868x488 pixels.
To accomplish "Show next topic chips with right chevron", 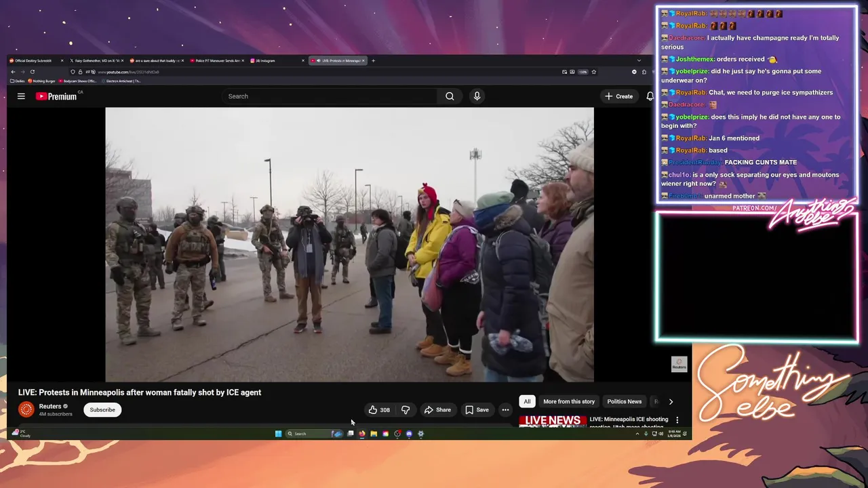I will click(x=671, y=401).
